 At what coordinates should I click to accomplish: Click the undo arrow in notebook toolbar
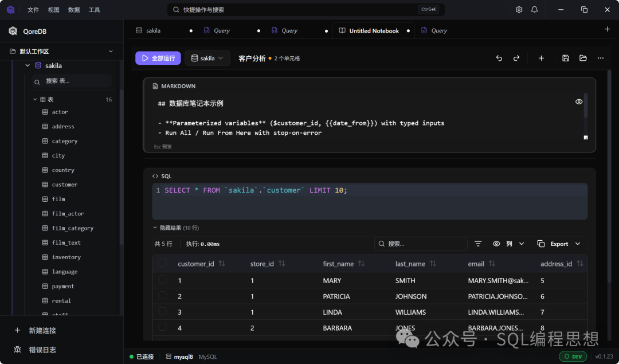(x=499, y=58)
